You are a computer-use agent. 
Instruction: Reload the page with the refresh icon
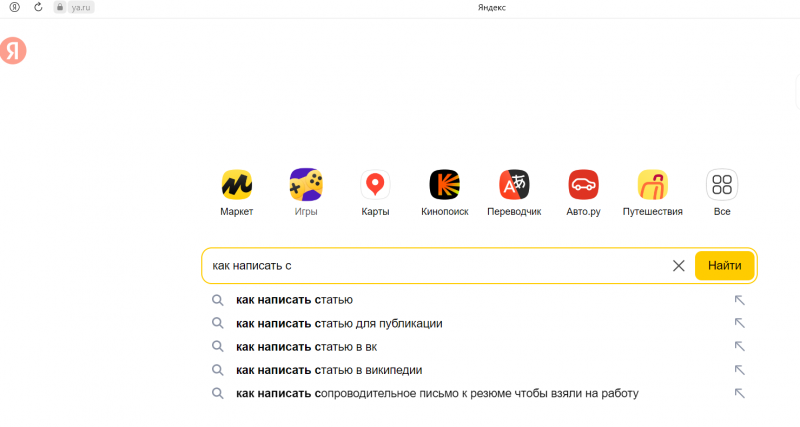(x=38, y=7)
